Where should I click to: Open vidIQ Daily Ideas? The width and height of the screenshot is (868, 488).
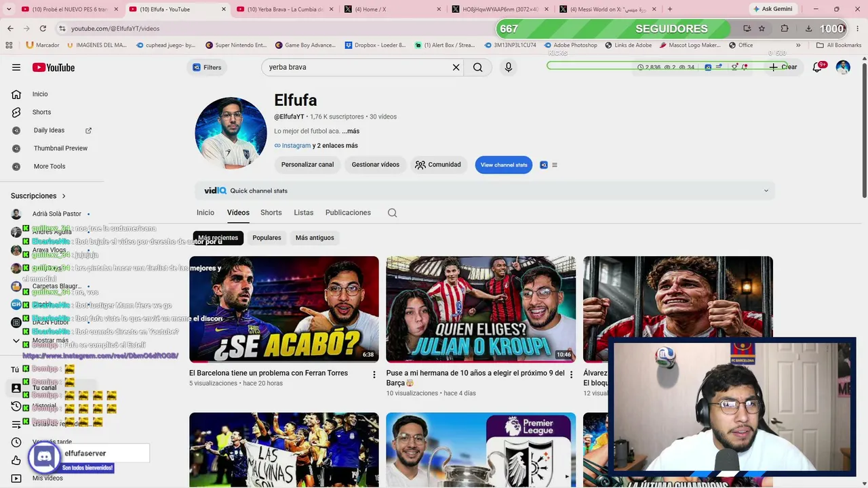tap(49, 130)
